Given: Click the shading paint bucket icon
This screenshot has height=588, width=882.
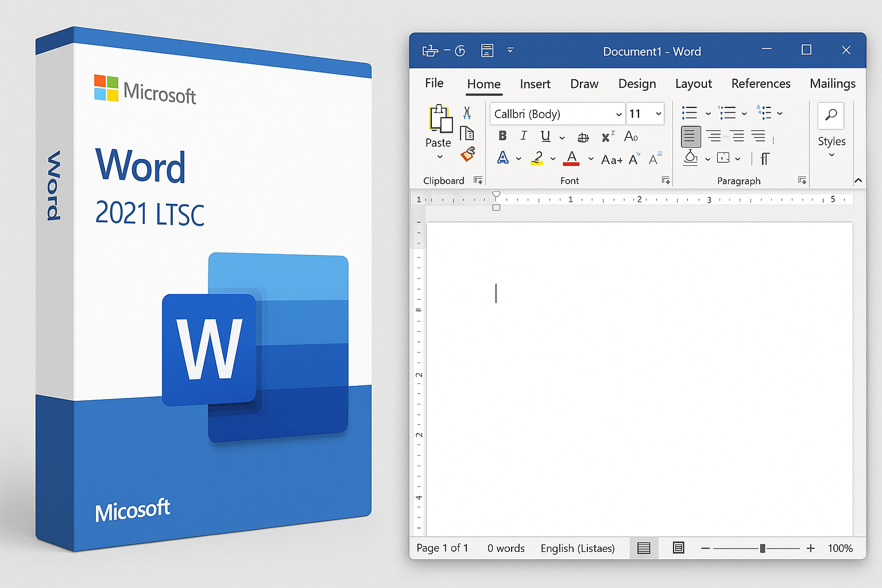Looking at the screenshot, I should click(691, 158).
